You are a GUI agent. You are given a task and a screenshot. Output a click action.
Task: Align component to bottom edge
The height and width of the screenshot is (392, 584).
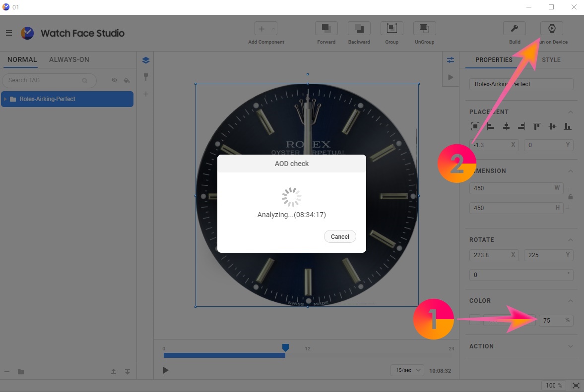tap(568, 126)
